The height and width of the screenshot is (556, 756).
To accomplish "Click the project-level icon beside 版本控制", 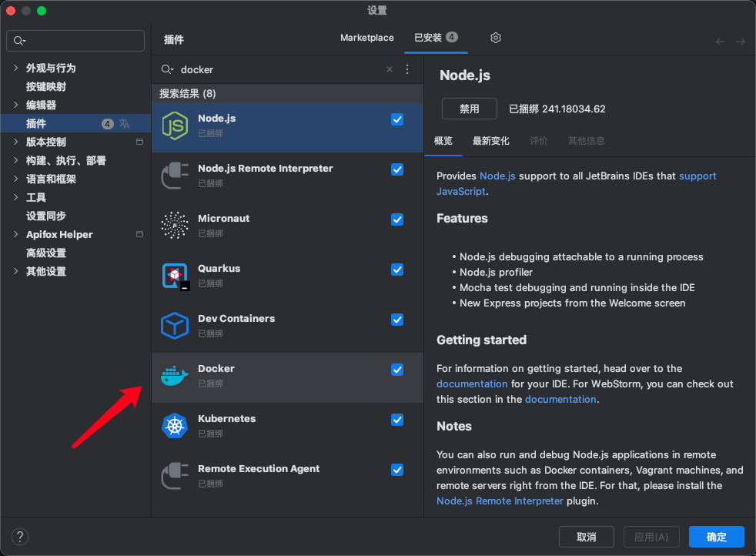I will pos(140,142).
